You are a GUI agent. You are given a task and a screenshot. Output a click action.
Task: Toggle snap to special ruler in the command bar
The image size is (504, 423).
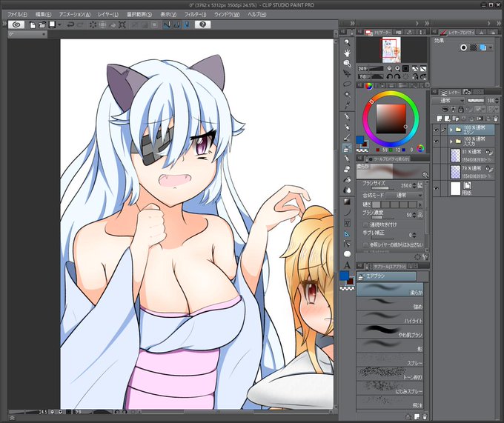pos(177,24)
